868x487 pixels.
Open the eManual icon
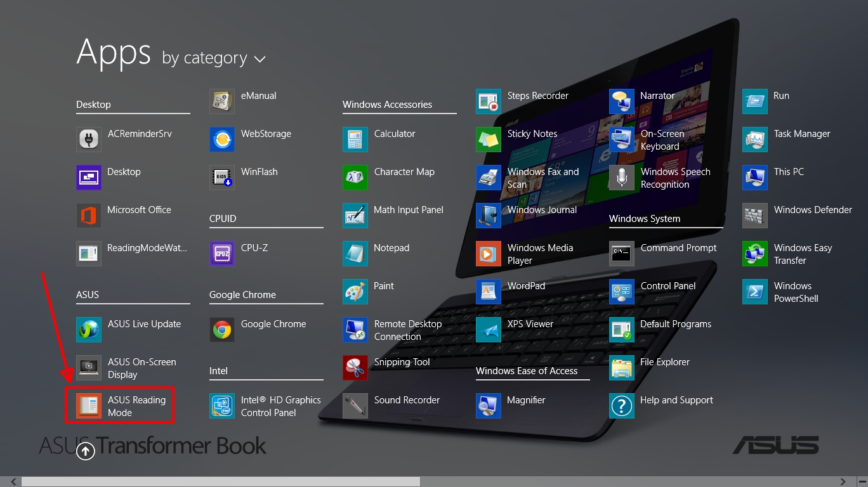[222, 101]
